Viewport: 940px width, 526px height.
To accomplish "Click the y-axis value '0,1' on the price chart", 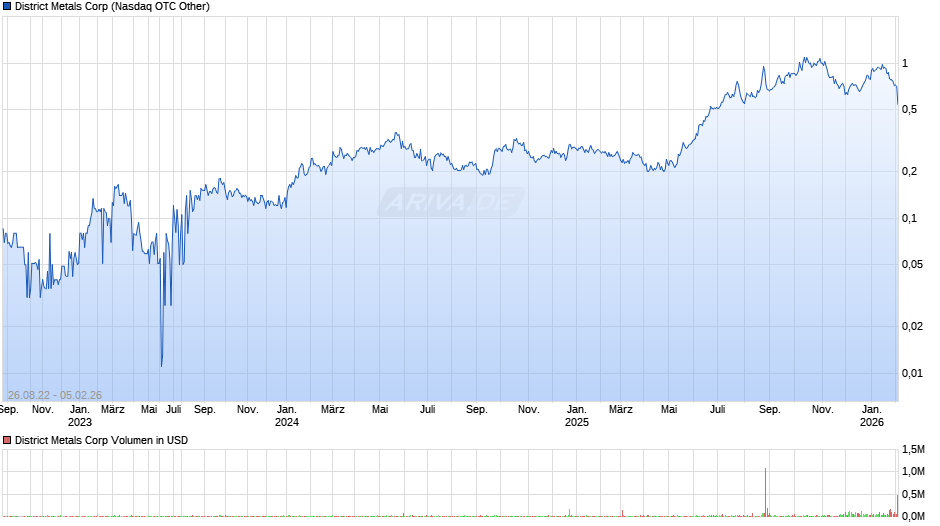I will 909,218.
